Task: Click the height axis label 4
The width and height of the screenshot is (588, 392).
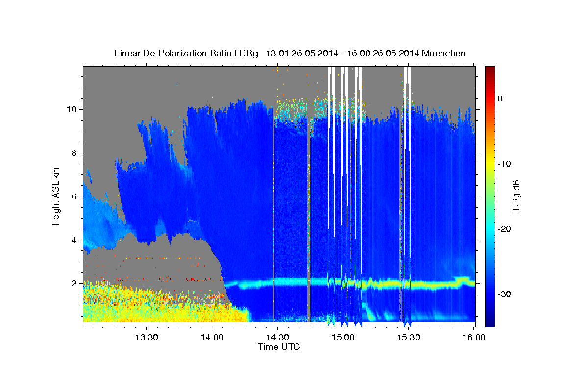Action: 74,240
